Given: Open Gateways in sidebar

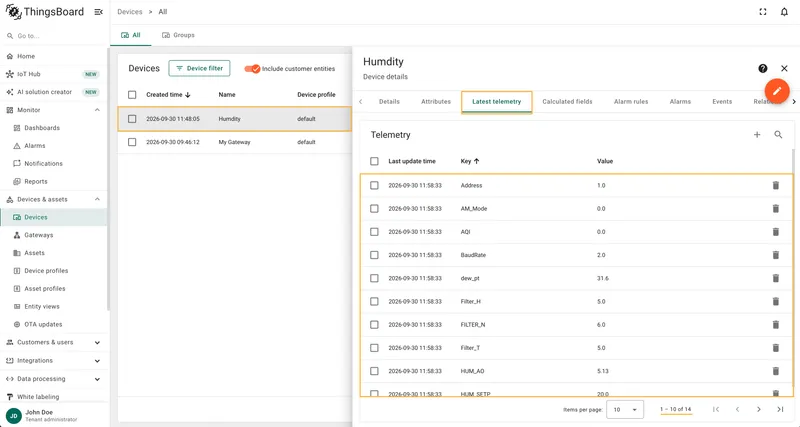Looking at the screenshot, I should pyautogui.click(x=54, y=235).
